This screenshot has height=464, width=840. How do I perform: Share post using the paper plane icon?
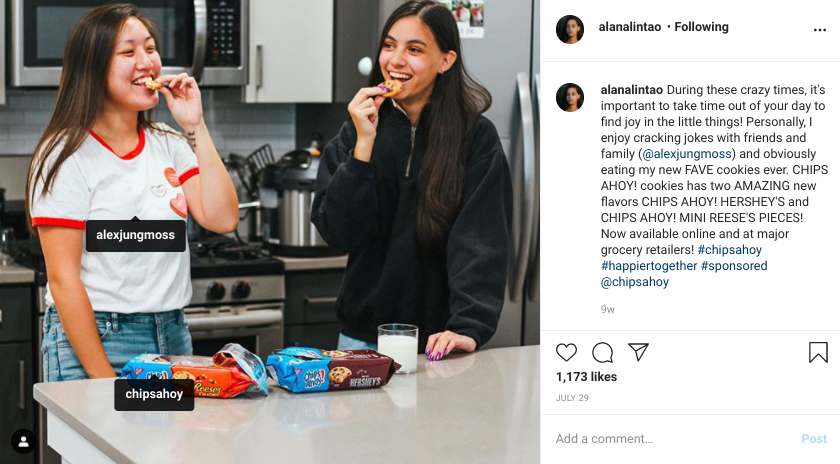pyautogui.click(x=639, y=352)
